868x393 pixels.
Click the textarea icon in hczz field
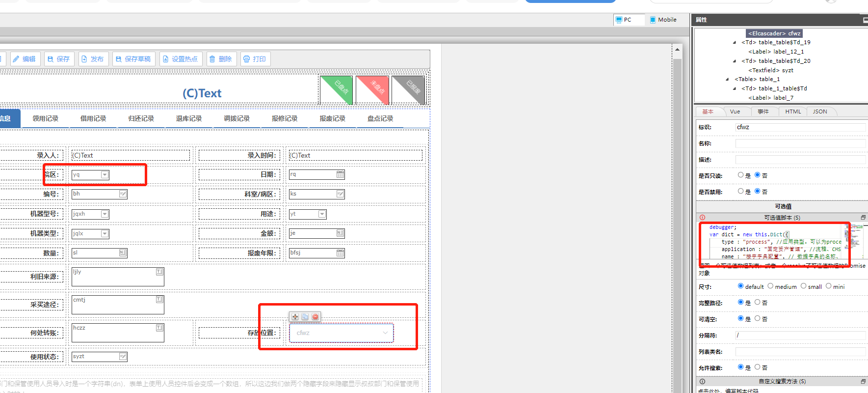(x=159, y=328)
